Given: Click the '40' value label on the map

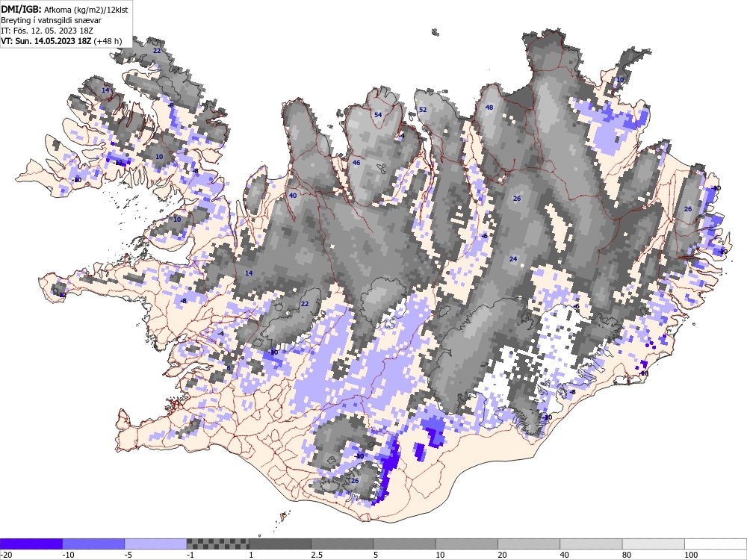Looking at the screenshot, I should pos(293,195).
